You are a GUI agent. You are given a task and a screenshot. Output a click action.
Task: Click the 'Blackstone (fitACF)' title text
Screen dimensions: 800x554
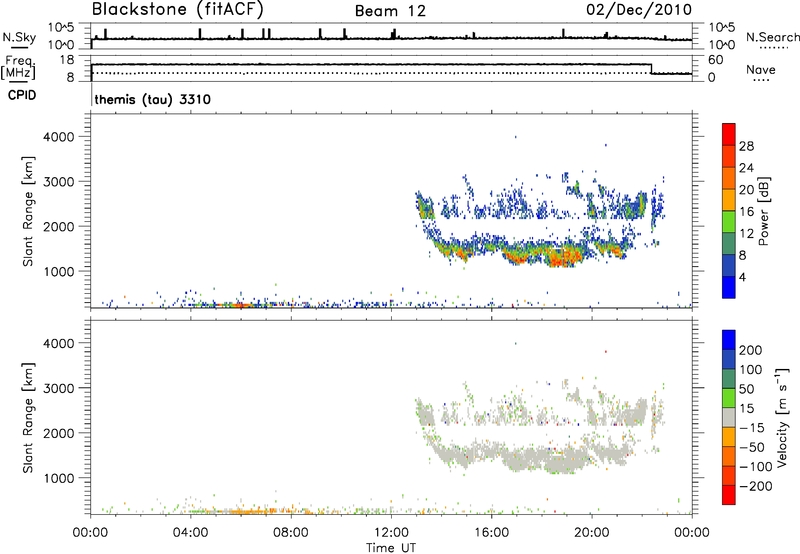coord(178,9)
